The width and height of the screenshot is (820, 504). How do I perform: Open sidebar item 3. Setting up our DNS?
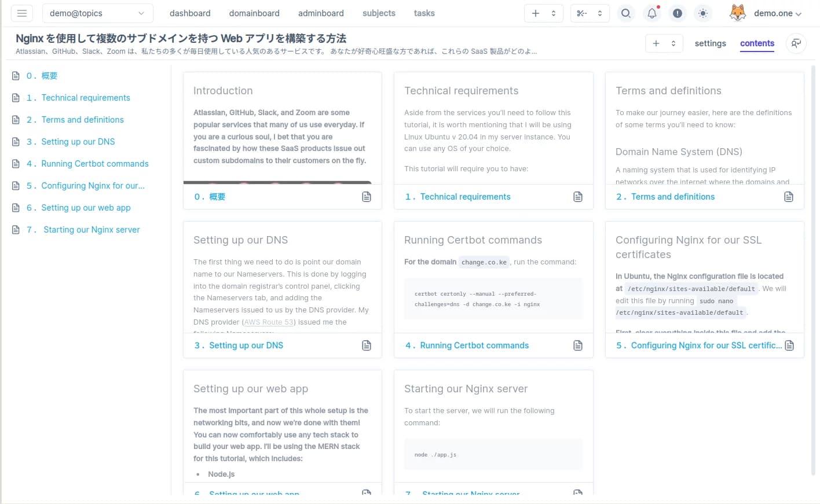click(x=71, y=142)
